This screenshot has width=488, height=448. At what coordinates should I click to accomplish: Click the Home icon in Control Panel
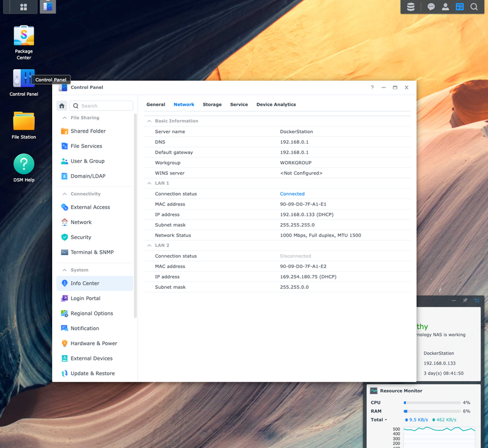[63, 105]
